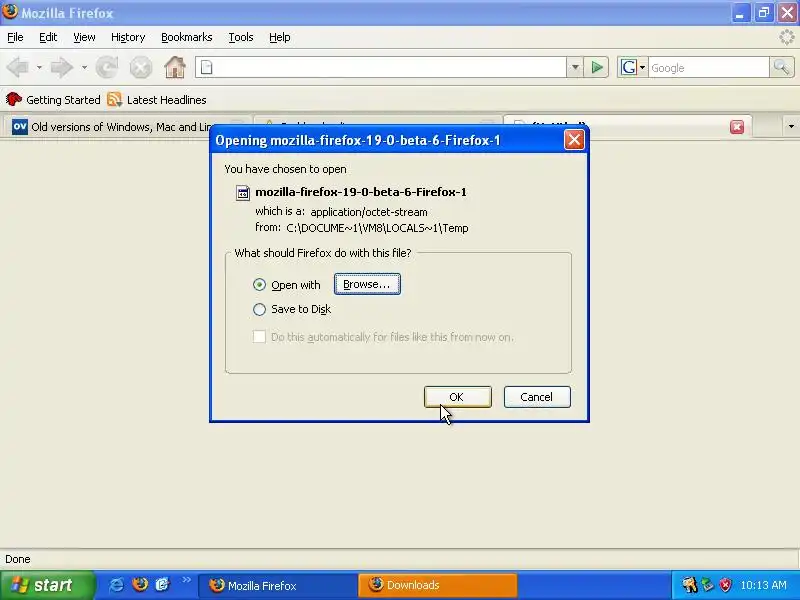Viewport: 800px width, 600px height.
Task: Click the green system tray icon
Action: pos(708,585)
